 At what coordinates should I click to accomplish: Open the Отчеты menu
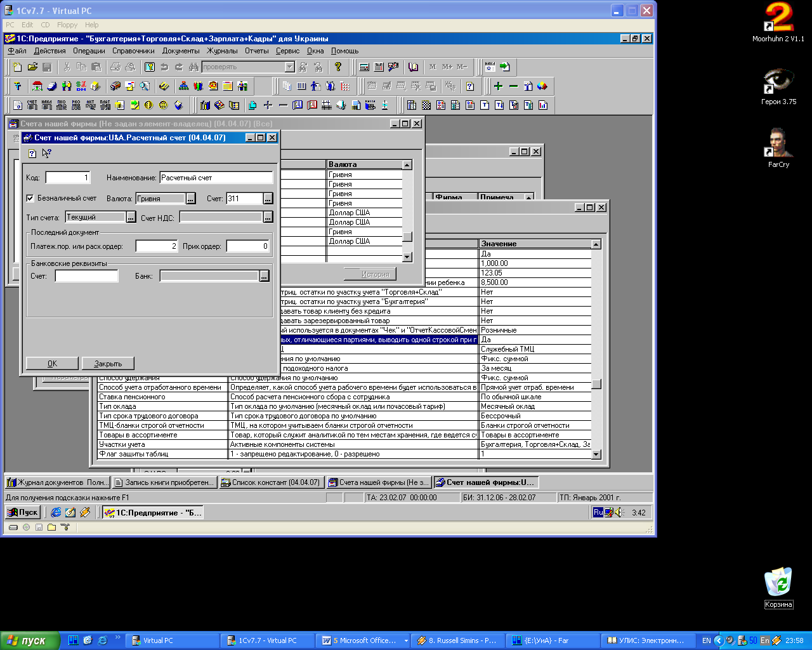click(x=257, y=51)
